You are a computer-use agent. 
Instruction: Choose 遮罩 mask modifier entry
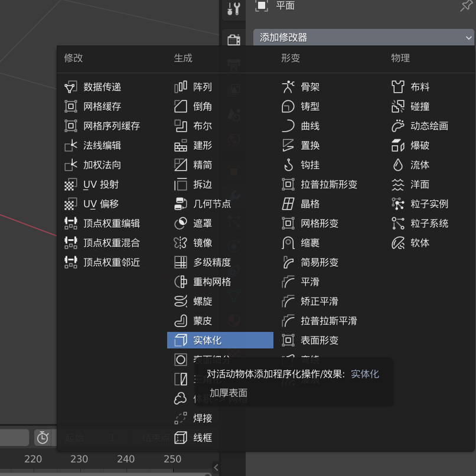[x=220, y=223]
